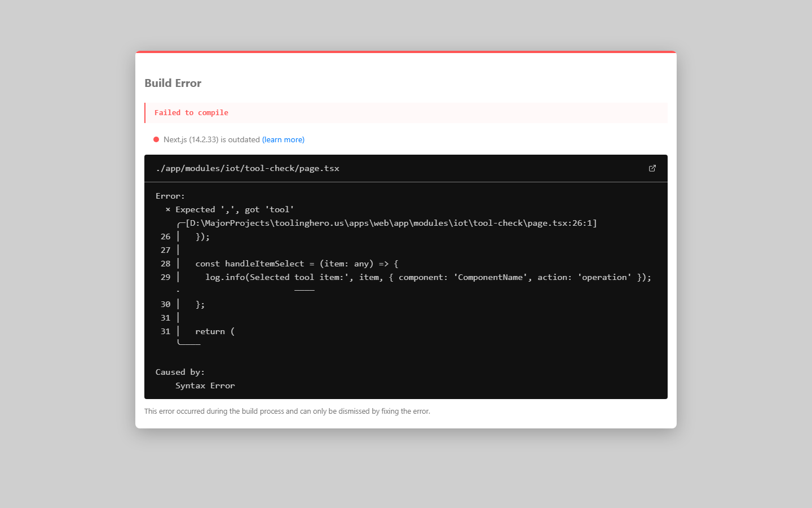Click the 'Caused by:' label
This screenshot has width=812, height=508.
click(x=180, y=372)
